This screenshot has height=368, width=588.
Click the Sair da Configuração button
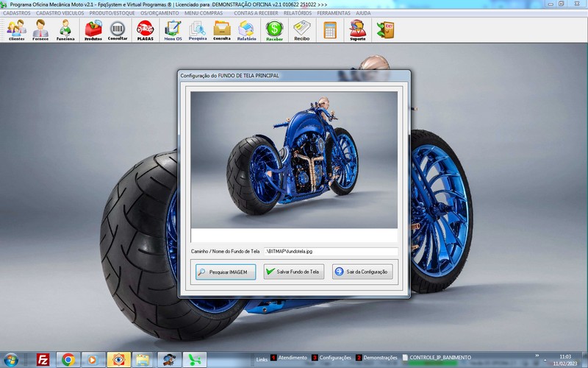[362, 272]
